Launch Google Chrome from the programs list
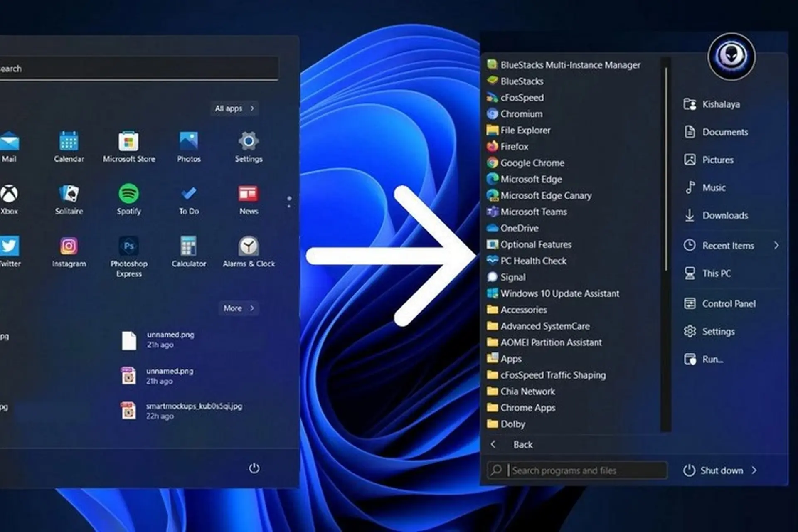The width and height of the screenshot is (798, 532). click(x=532, y=163)
